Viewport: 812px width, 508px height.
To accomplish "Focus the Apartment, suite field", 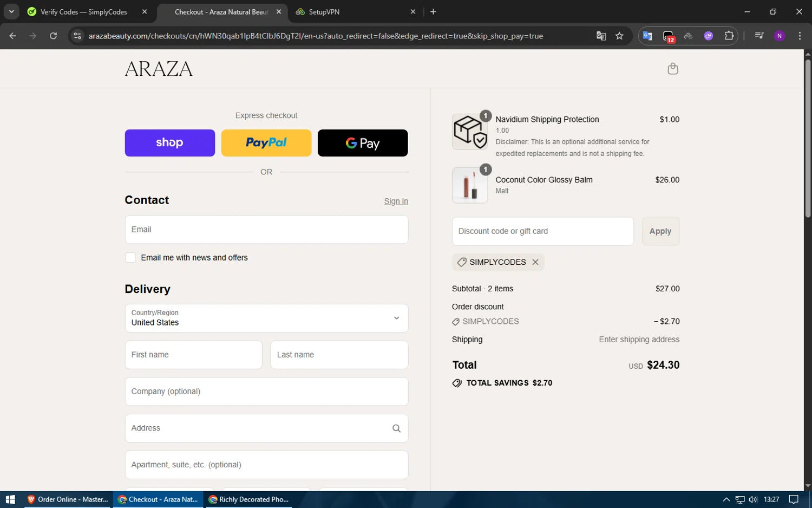I will [x=266, y=465].
